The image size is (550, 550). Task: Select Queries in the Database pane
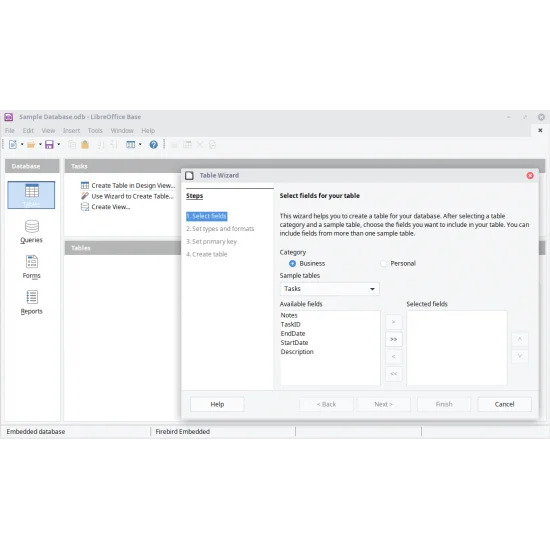[x=31, y=232]
